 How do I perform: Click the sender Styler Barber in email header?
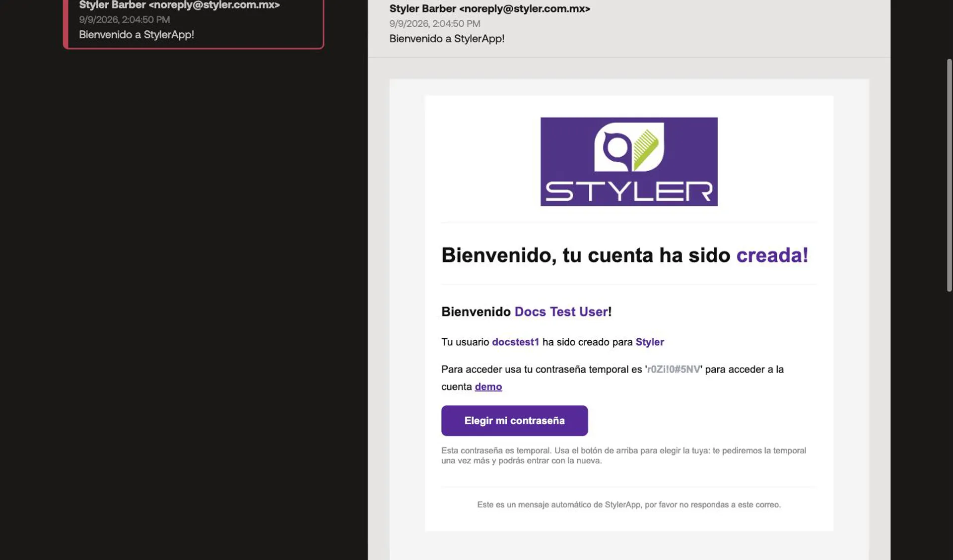point(489,8)
